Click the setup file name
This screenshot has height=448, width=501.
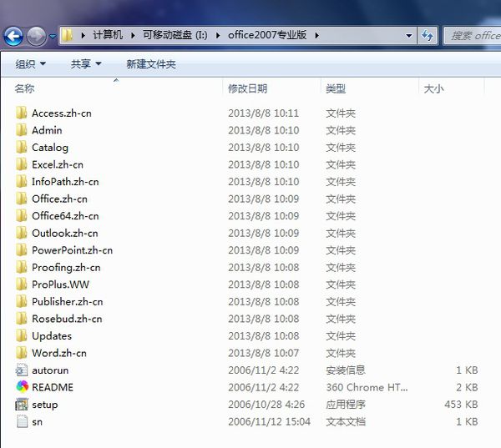coord(45,405)
